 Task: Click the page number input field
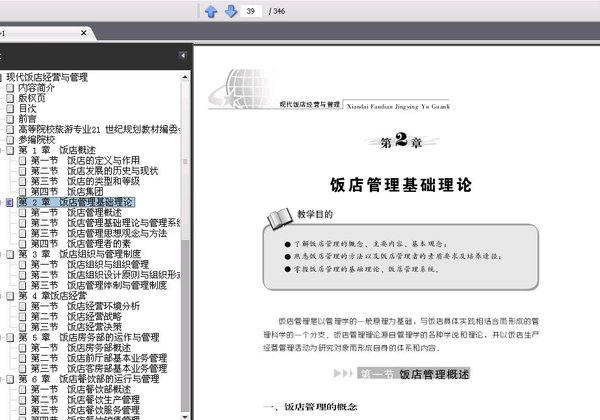pyautogui.click(x=251, y=11)
